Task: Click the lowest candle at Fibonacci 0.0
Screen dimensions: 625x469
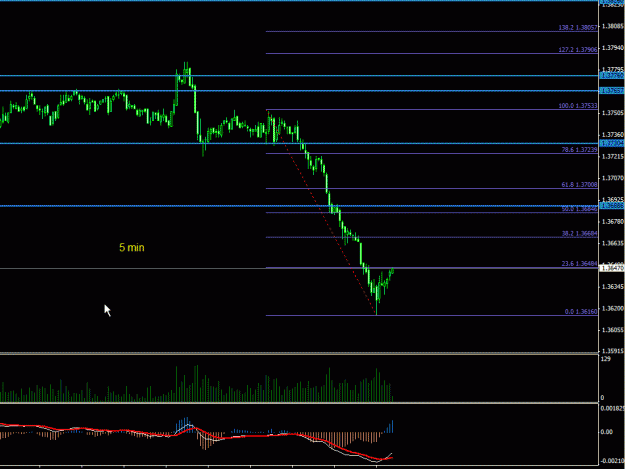Action: coord(377,300)
